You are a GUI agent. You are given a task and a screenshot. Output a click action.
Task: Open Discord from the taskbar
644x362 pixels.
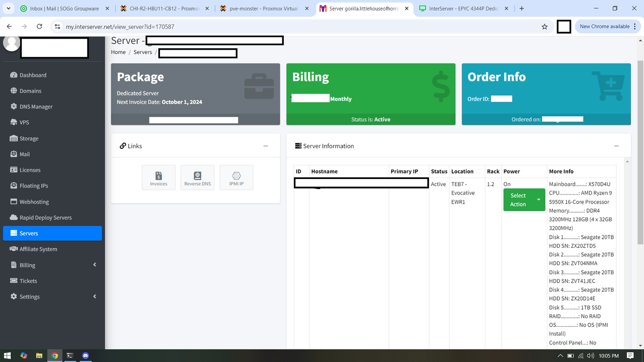point(85,356)
